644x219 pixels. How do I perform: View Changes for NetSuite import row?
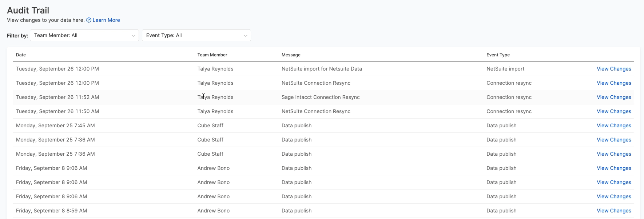(x=613, y=69)
